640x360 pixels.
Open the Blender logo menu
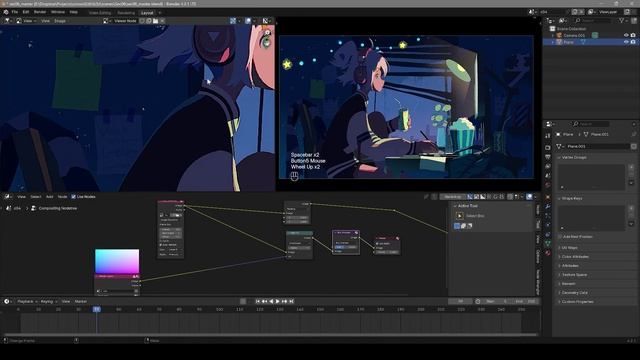pos(6,12)
